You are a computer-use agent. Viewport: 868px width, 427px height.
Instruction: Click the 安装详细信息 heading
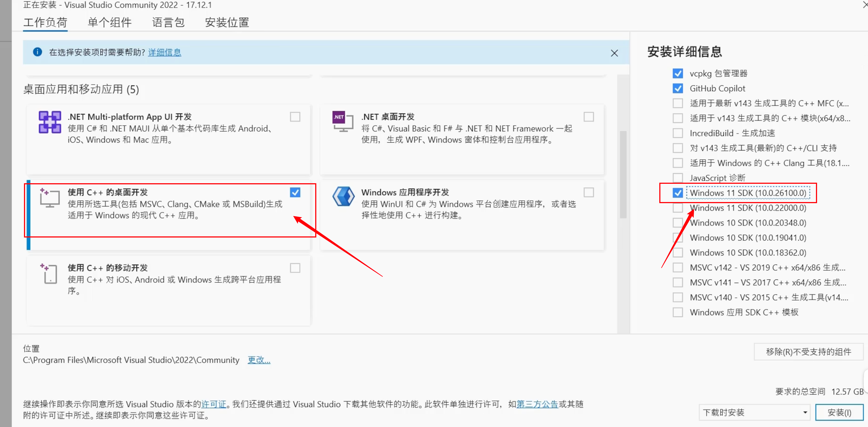pos(684,52)
